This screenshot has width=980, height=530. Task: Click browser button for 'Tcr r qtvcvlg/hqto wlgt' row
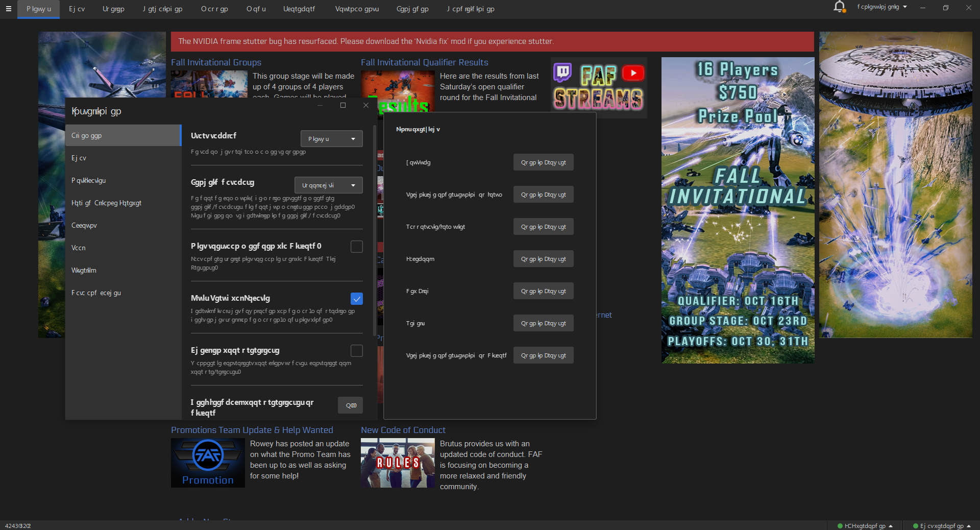tap(543, 227)
